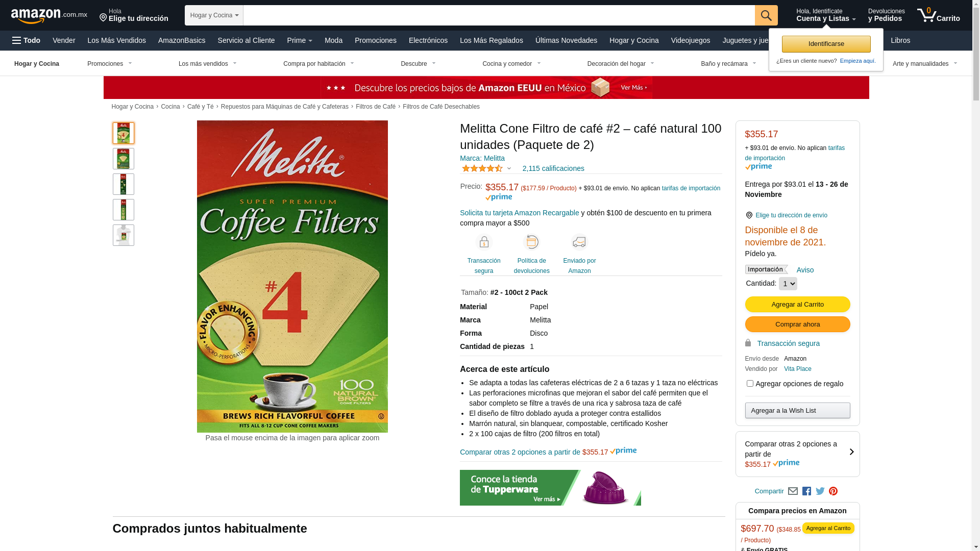Viewport: 980px width, 551px height.
Task: Open the Cantidad quantity dropdown
Action: click(x=788, y=284)
